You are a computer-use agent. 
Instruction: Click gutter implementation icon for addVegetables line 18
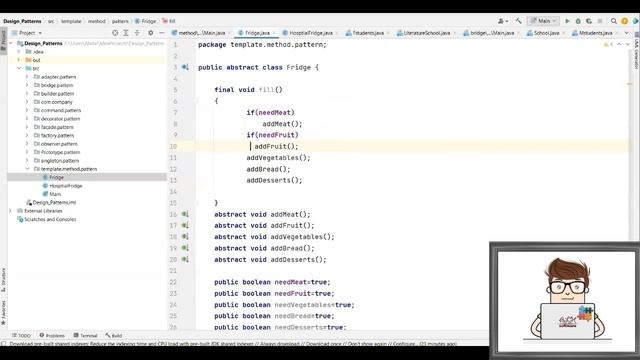[x=185, y=236]
